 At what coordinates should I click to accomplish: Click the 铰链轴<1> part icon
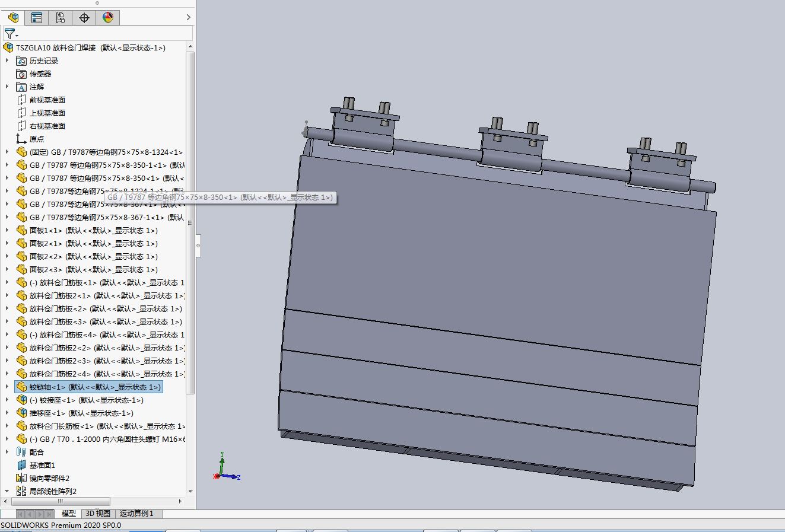pyautogui.click(x=21, y=387)
